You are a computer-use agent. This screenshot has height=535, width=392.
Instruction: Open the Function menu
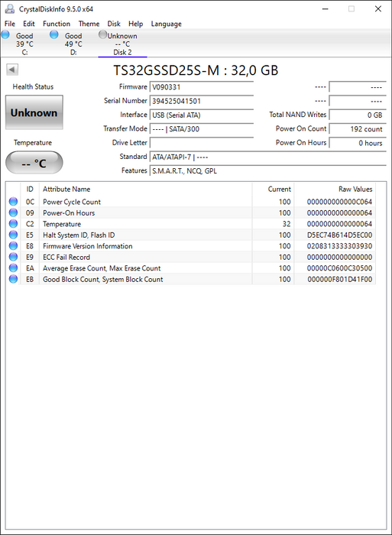[x=57, y=24]
